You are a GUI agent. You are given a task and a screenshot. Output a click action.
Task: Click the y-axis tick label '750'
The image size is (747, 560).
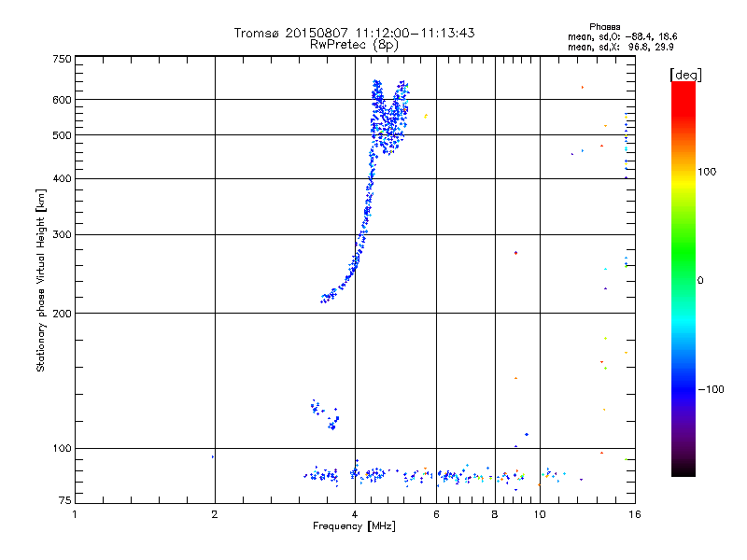point(62,59)
